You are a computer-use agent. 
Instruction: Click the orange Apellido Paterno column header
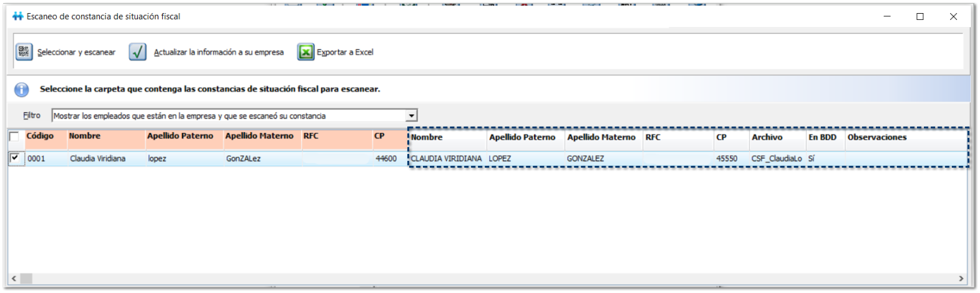180,136
